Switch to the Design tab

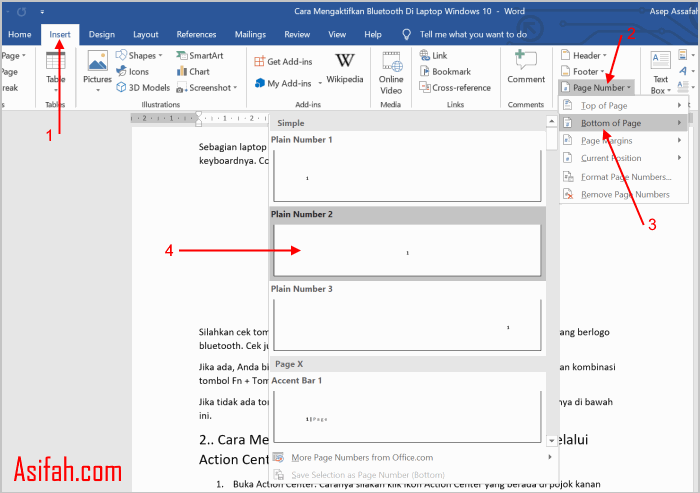102,34
